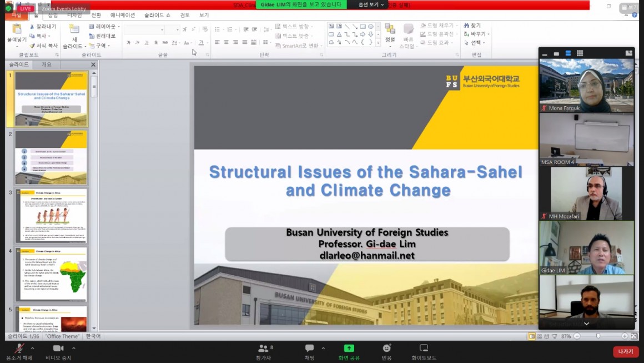Open Zoom participants (참가자) panel
644x363 pixels.
[x=264, y=352]
